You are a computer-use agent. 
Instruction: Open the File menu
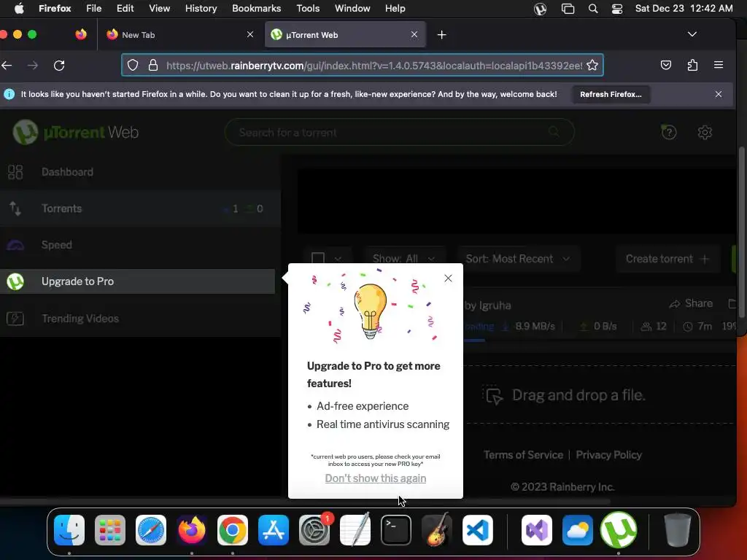click(x=94, y=9)
